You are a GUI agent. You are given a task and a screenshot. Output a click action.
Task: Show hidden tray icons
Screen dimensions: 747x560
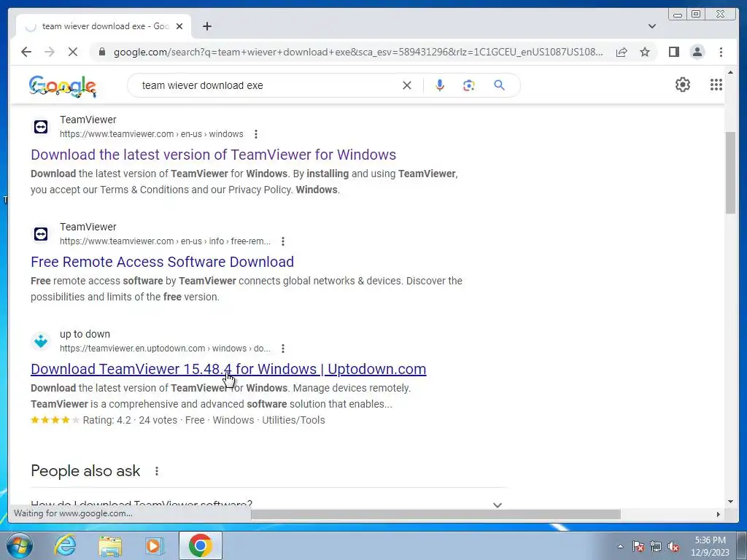point(620,546)
